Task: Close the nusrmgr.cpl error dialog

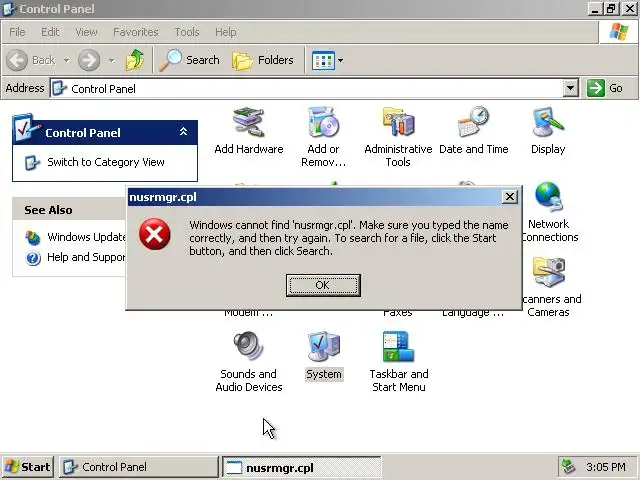Action: pyautogui.click(x=509, y=197)
